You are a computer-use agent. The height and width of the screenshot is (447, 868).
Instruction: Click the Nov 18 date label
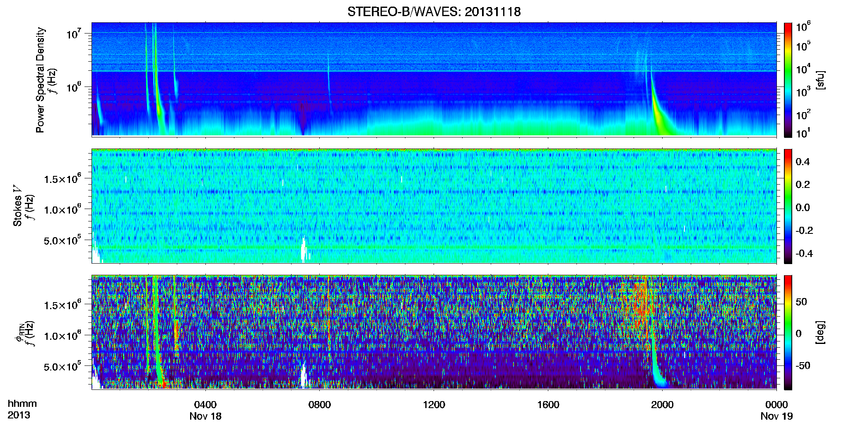coord(205,416)
